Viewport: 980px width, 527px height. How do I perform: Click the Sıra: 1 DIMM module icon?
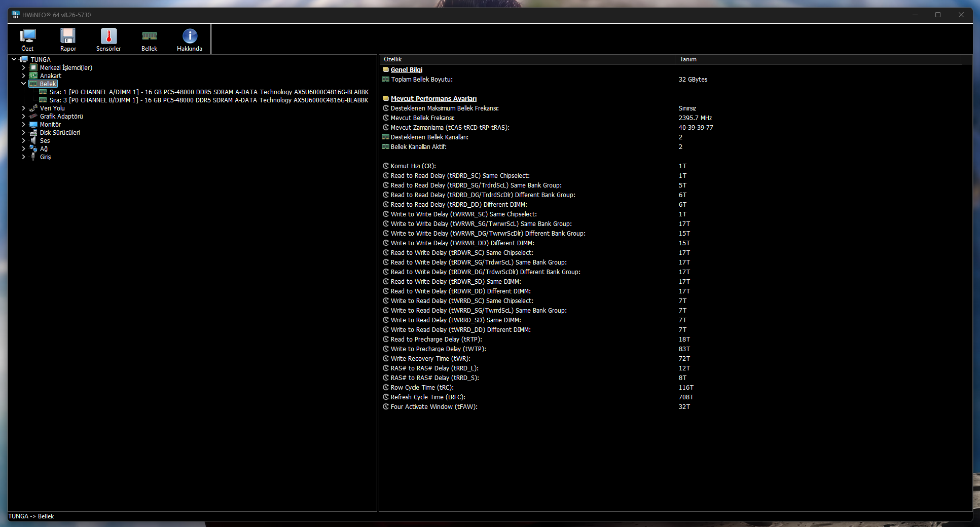43,92
